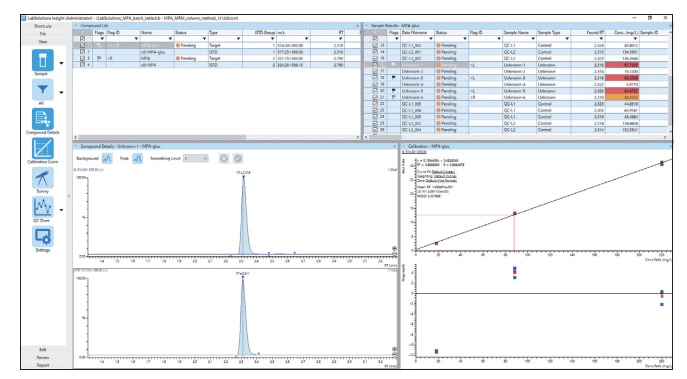Toggle checkbox for Unknown-5 row 20
Viewport: 687px width, 379px height.
pos(375,91)
